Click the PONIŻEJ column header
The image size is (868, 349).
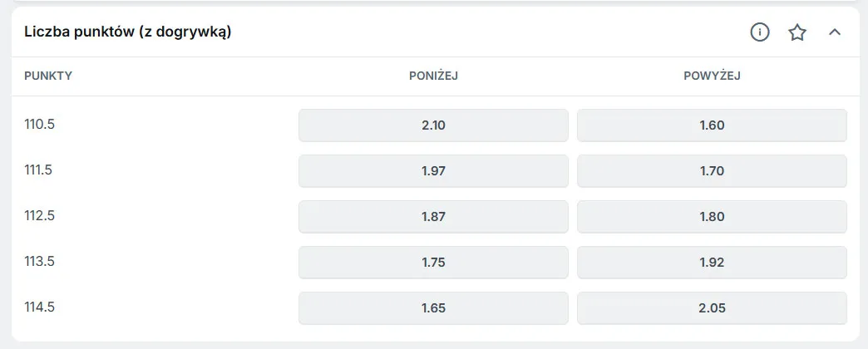(x=433, y=76)
